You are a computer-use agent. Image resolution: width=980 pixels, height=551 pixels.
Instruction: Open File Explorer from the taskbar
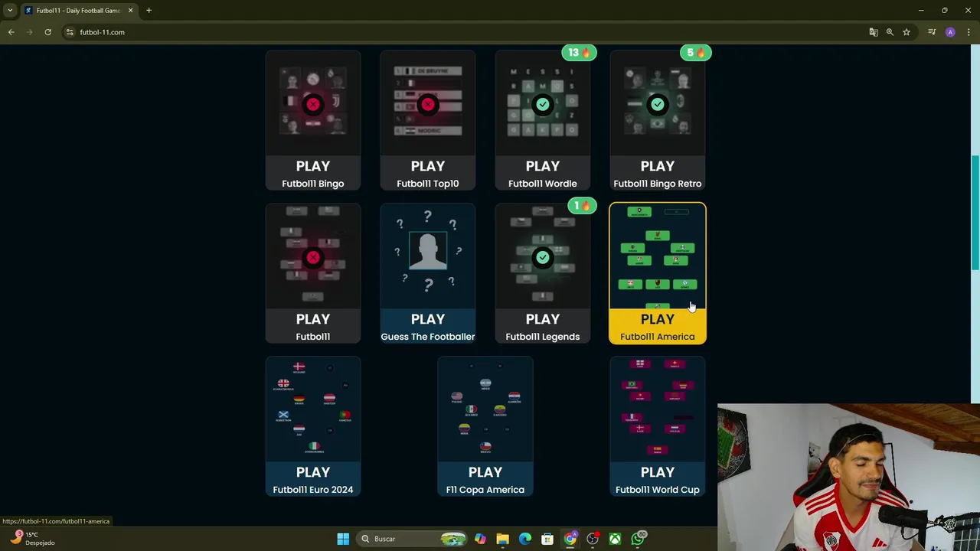(502, 539)
